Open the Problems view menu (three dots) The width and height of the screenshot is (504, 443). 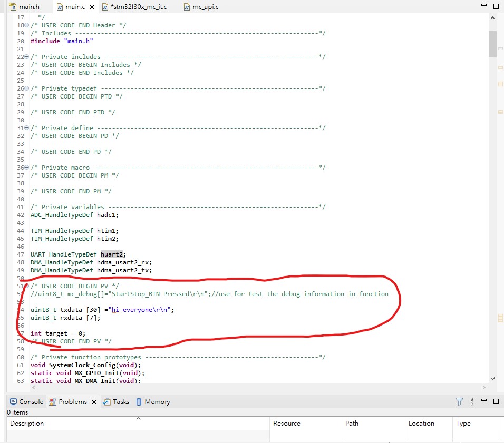[x=471, y=401]
